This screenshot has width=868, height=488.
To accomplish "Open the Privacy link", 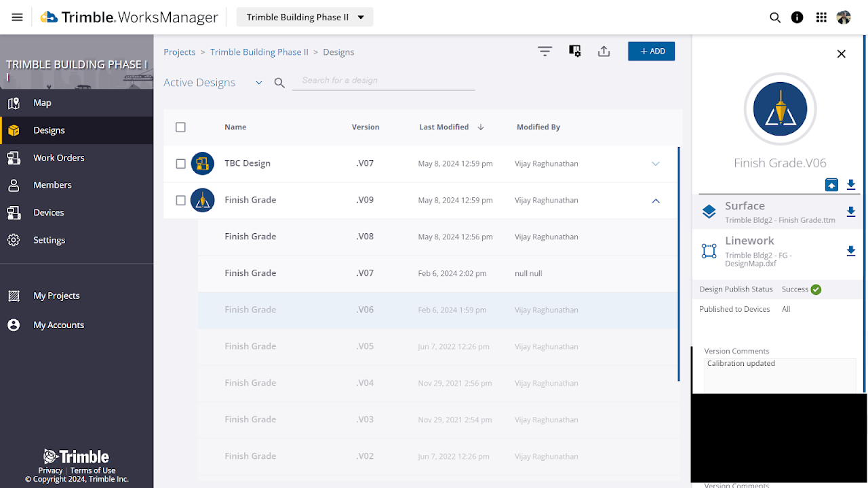I will point(50,470).
